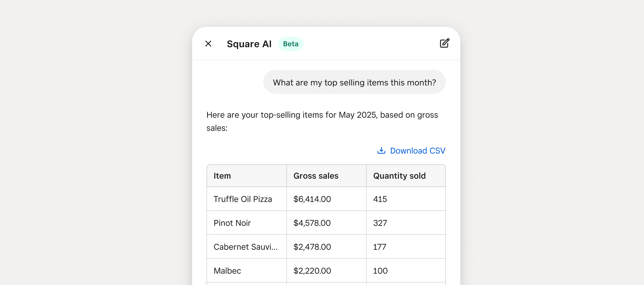The width and height of the screenshot is (644, 285).
Task: Select the truncated Cabernet Sauvi... cell
Action: click(x=247, y=247)
